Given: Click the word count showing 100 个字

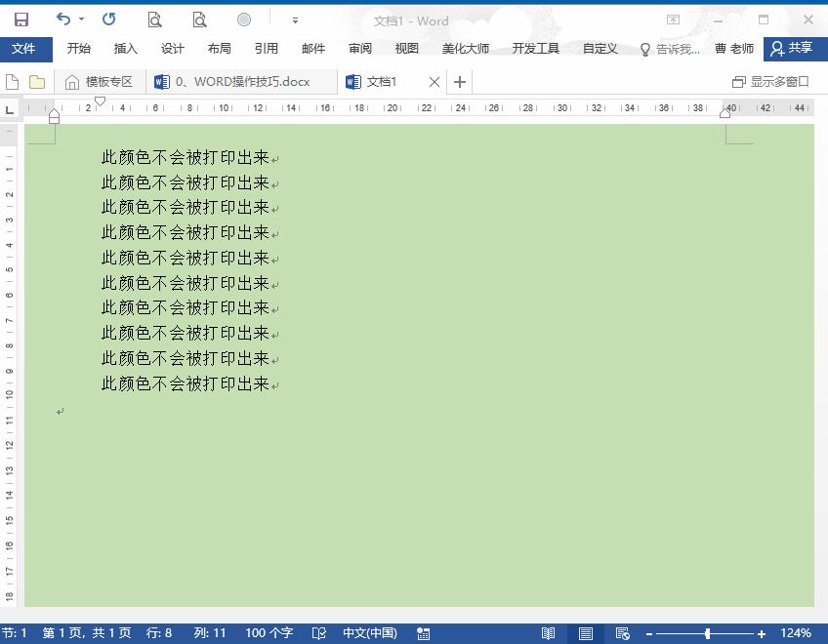Looking at the screenshot, I should coord(269,632).
